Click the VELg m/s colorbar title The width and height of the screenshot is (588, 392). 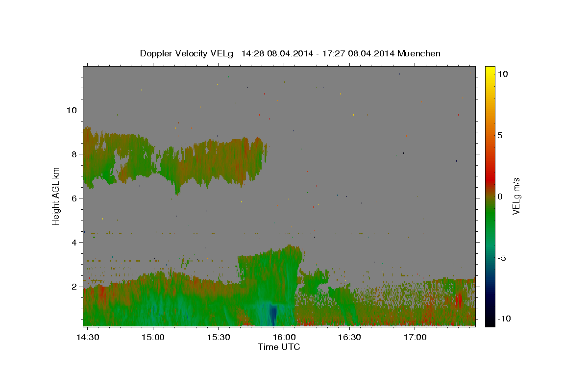(516, 196)
